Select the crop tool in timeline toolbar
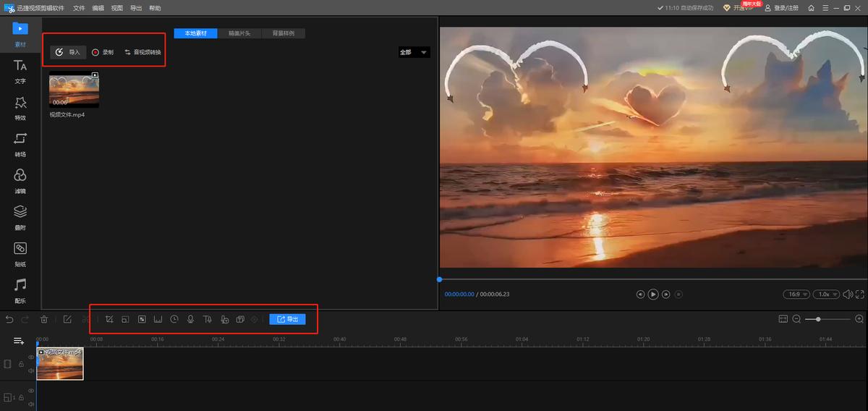This screenshot has height=411, width=868. tap(109, 319)
